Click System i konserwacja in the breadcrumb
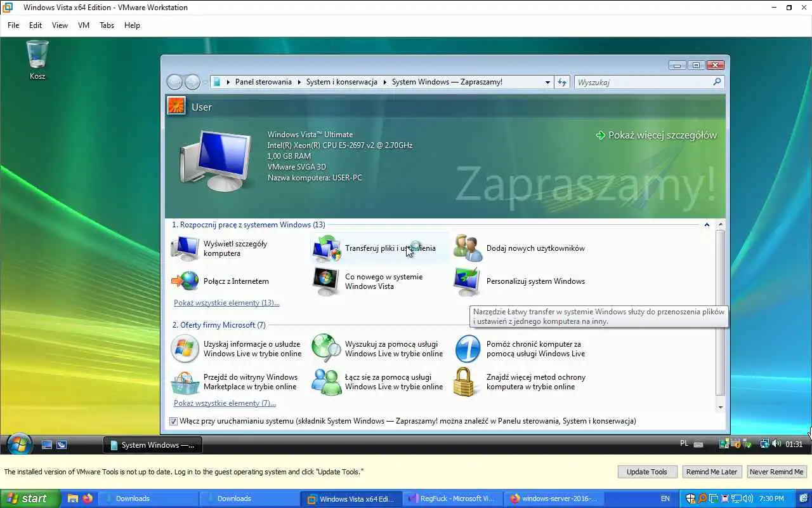Viewport: 812px width, 508px height. tap(342, 82)
